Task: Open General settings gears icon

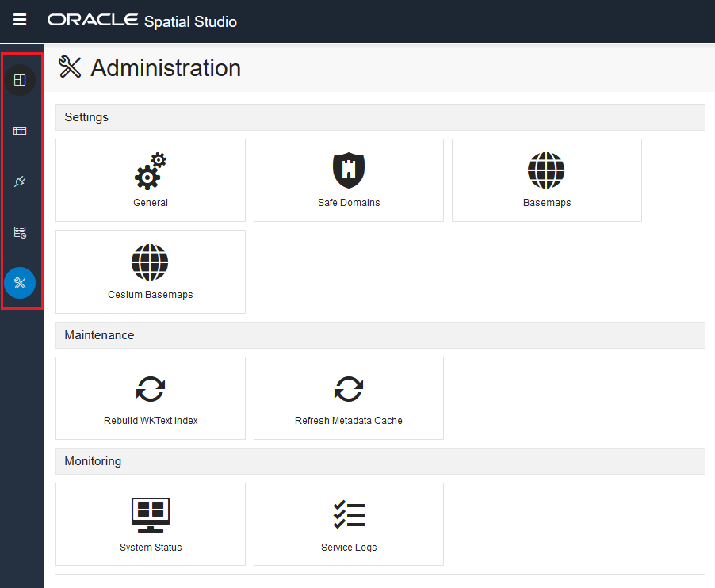Action: click(151, 171)
